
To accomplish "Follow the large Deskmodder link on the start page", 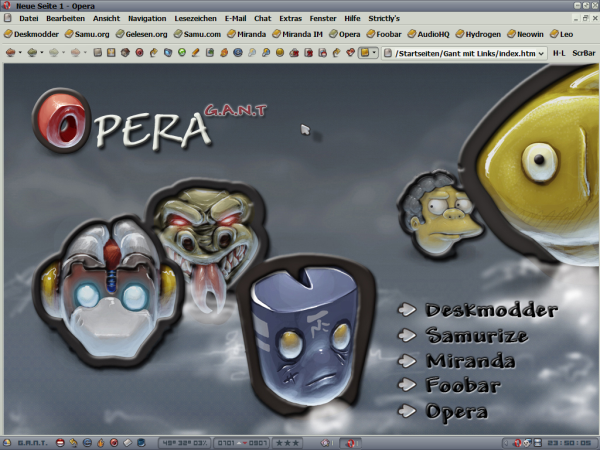I will click(x=491, y=310).
